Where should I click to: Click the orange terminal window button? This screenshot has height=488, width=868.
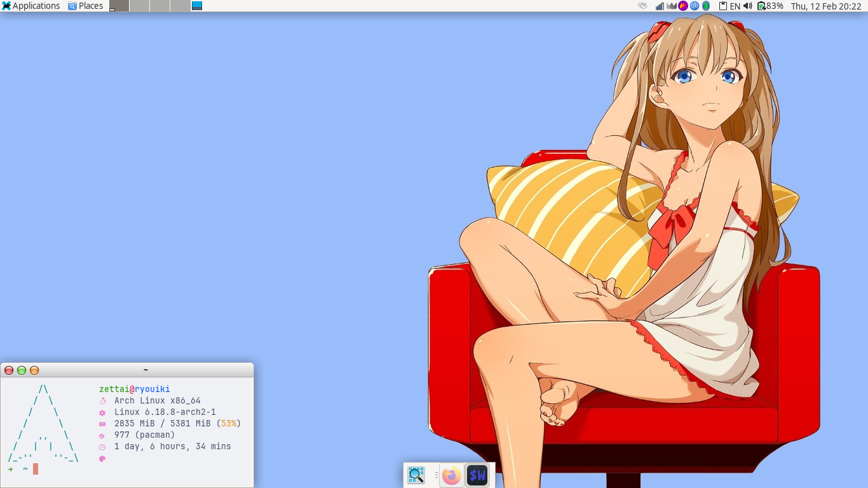coord(34,370)
